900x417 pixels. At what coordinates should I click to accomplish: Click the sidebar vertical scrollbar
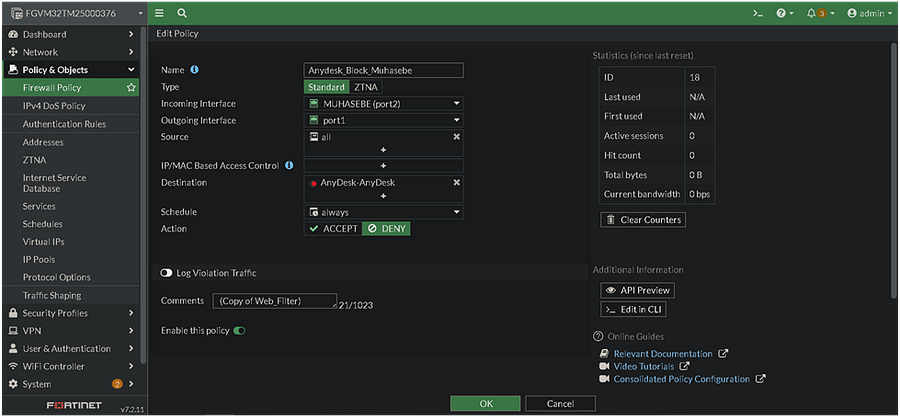point(143,195)
